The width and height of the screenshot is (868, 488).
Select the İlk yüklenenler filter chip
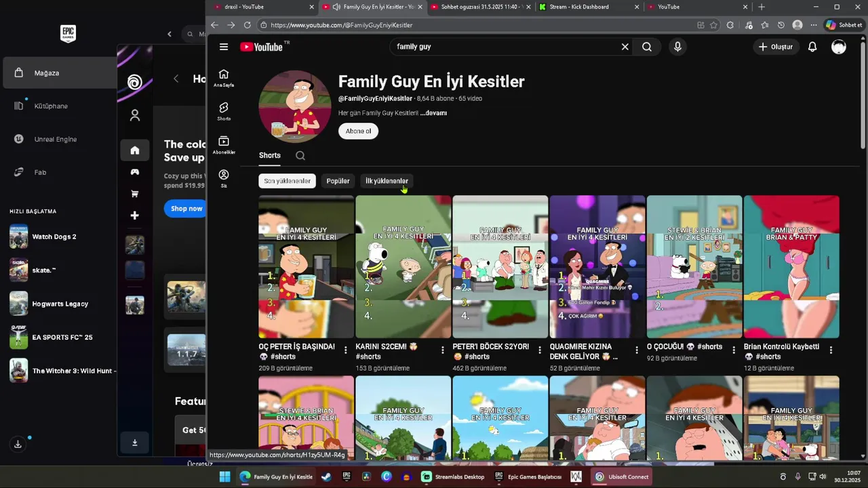[387, 181]
